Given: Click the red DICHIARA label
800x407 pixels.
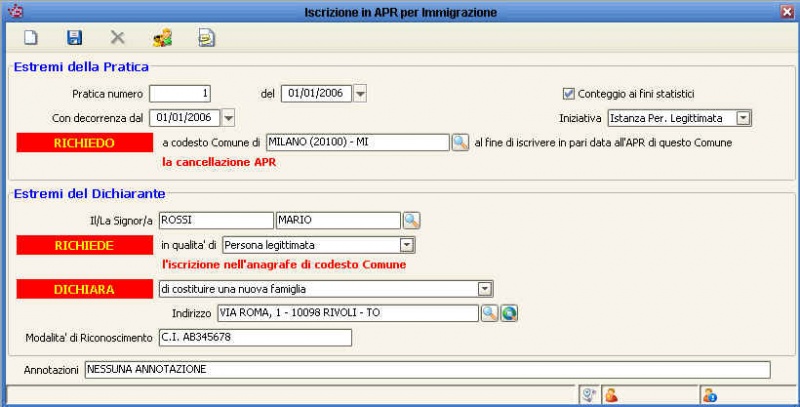Looking at the screenshot, I should pyautogui.click(x=85, y=289).
